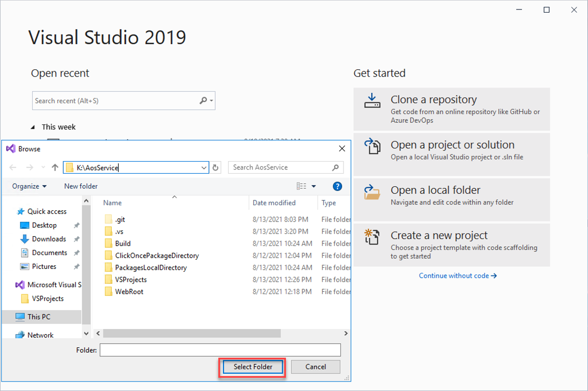Viewport: 588px width, 391px height.
Task: Open the address bar path history dropdown
Action: pos(204,167)
